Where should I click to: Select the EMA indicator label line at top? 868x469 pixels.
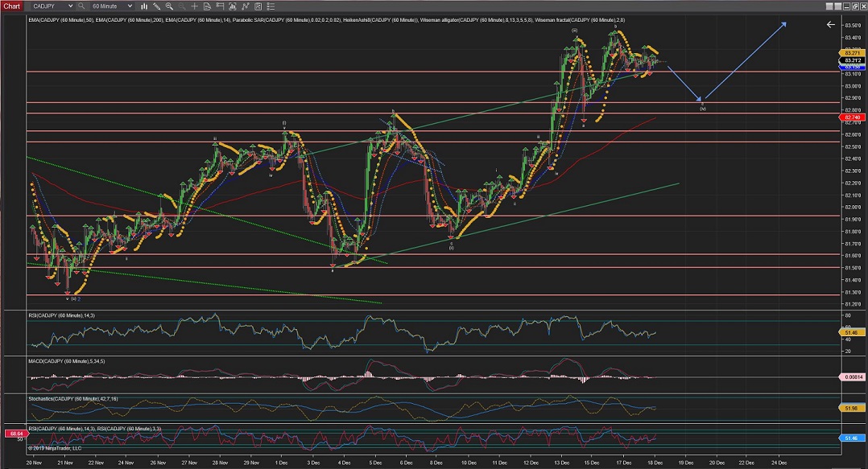pos(327,20)
